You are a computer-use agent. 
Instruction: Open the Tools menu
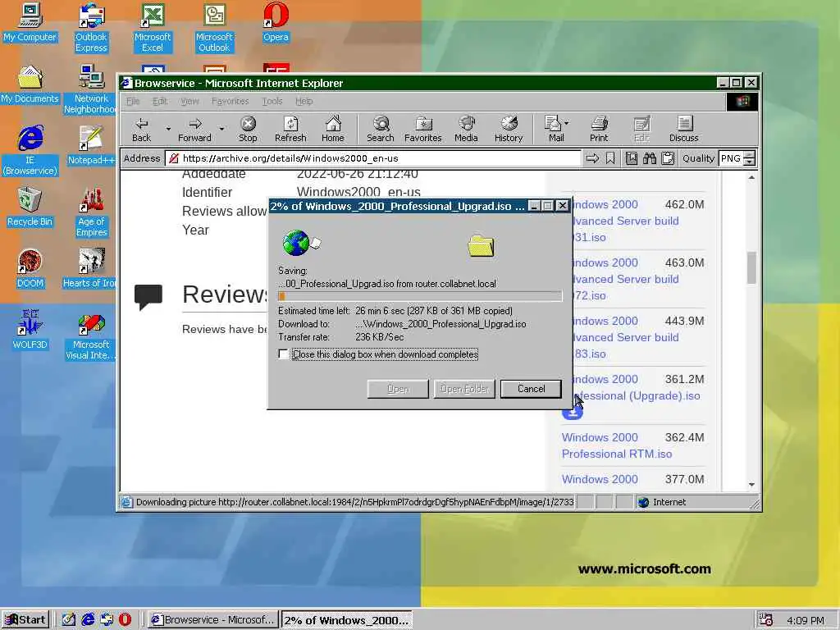272,101
